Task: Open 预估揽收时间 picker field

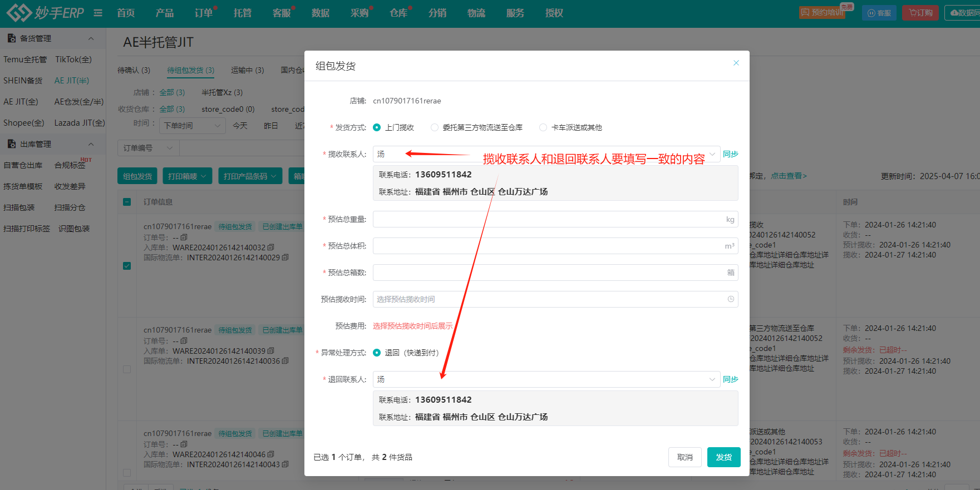Action: [x=555, y=299]
